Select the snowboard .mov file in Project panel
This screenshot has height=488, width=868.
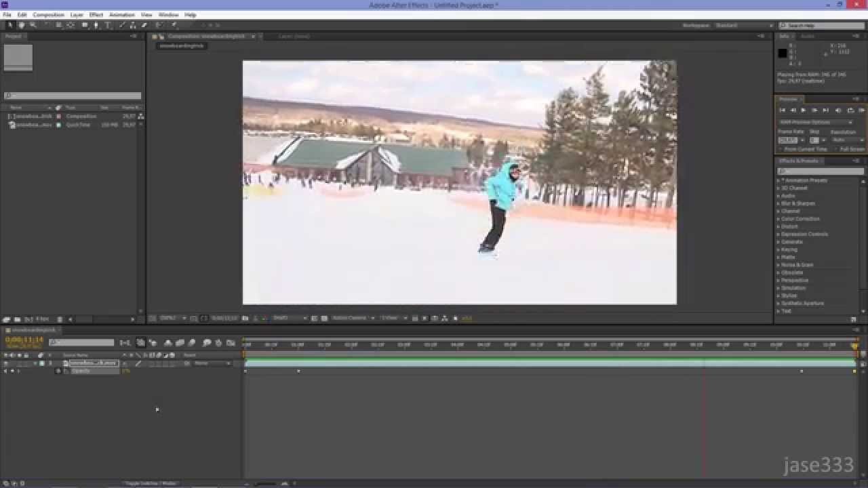coord(34,125)
